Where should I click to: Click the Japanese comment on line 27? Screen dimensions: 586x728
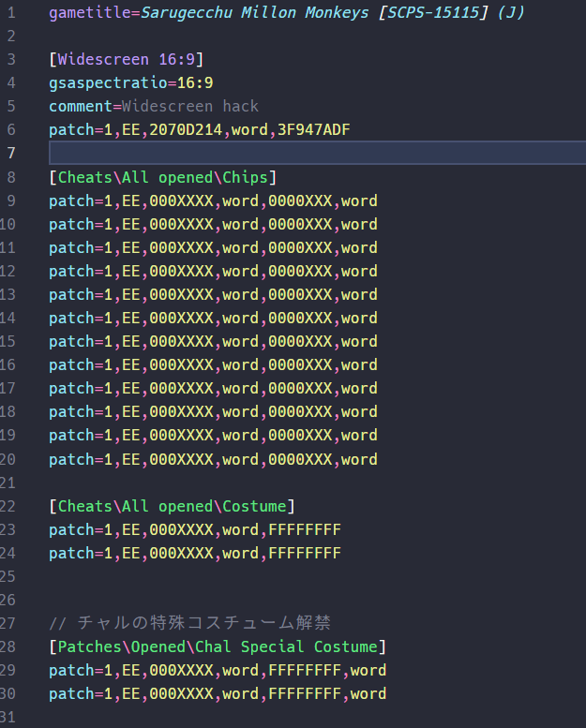point(190,623)
